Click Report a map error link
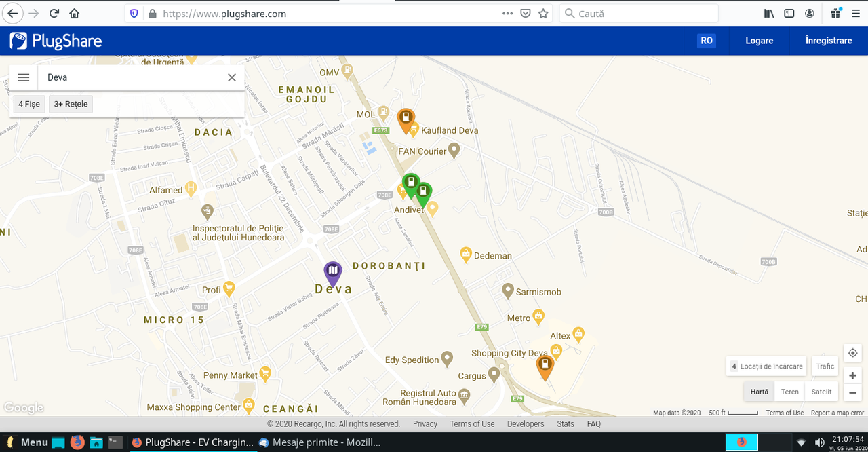The width and height of the screenshot is (868, 452). pos(837,413)
